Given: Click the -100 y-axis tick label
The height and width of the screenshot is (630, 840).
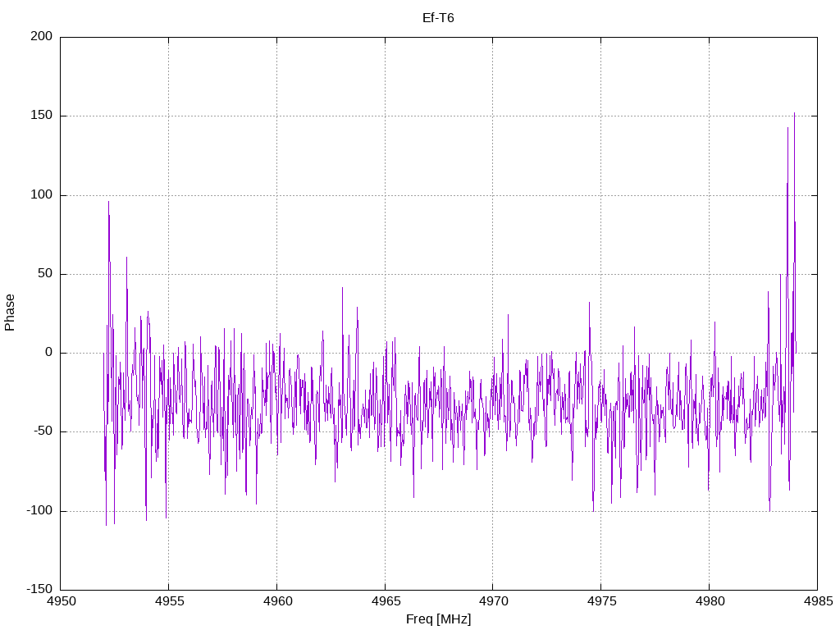Looking at the screenshot, I should [38, 510].
